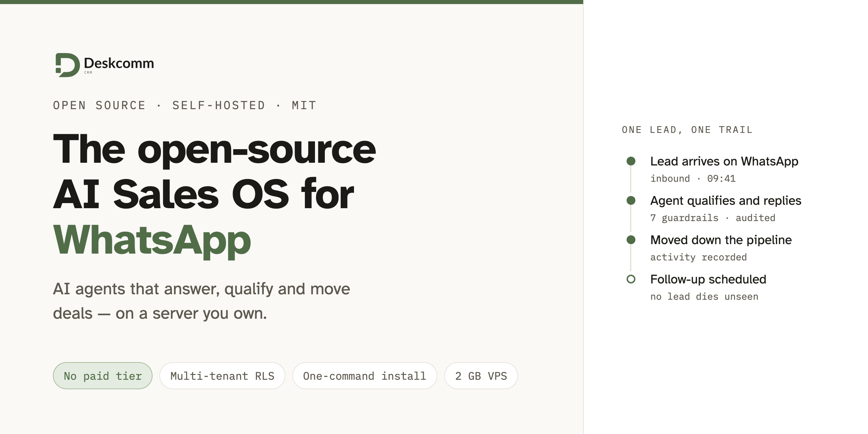Select the "No paid tier" pill
Screen dimensions: 868x434
pyautogui.click(x=103, y=376)
